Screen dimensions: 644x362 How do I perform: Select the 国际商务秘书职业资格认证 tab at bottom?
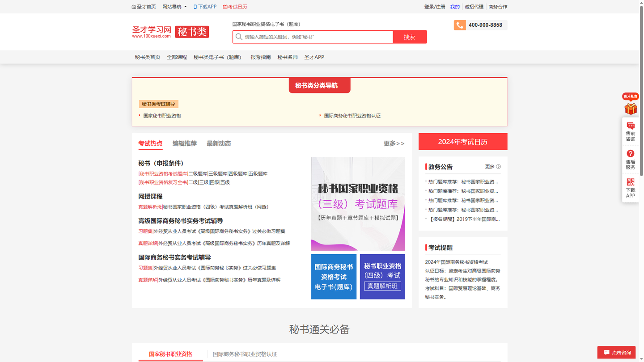[245, 354]
